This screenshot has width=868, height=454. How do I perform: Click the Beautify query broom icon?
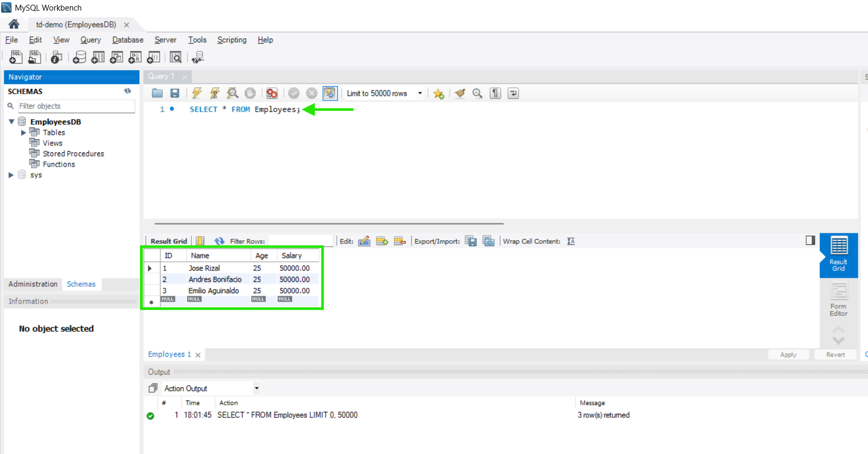tap(460, 93)
